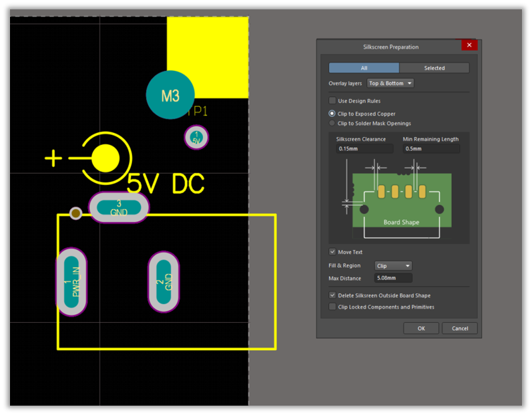Image resolution: width=532 pixels, height=415 pixels.
Task: Enable Clip Locked Components and Primitives
Action: click(332, 307)
